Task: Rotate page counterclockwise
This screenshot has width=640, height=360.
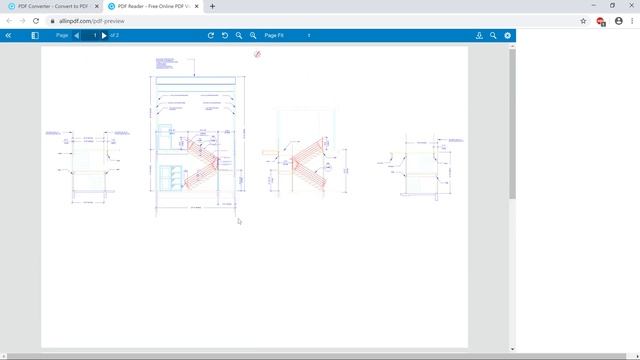Action: 225,36
